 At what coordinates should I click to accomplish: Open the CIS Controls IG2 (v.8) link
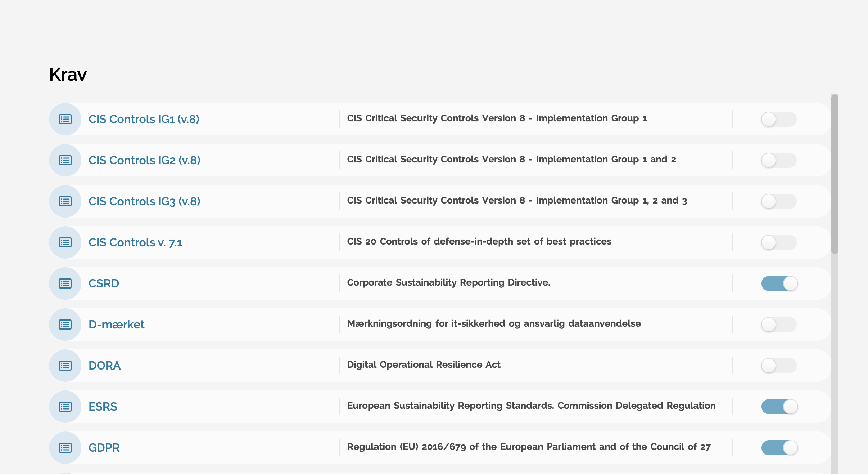[144, 160]
